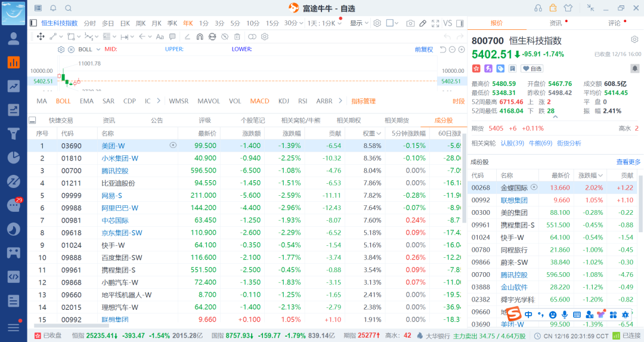The image size is (644, 342).
Task: Open the 显示 display dropdown
Action: 359,23
